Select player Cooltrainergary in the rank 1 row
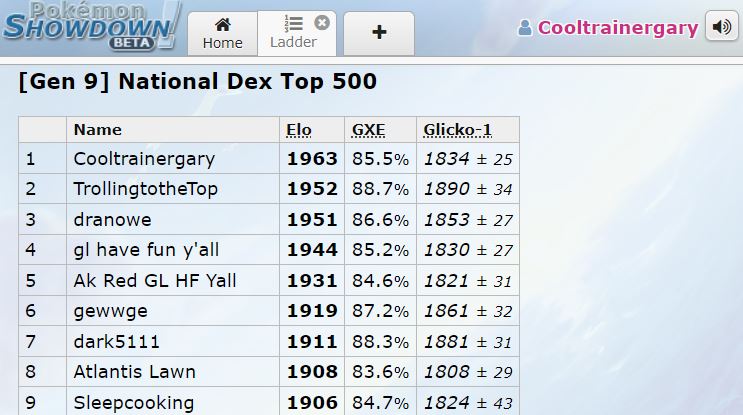The image size is (743, 415). (x=144, y=159)
